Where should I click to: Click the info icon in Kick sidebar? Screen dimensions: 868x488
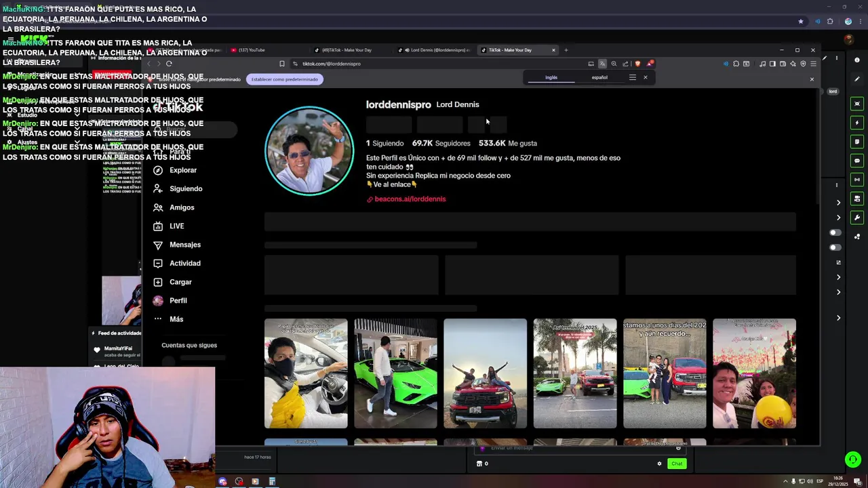[857, 60]
